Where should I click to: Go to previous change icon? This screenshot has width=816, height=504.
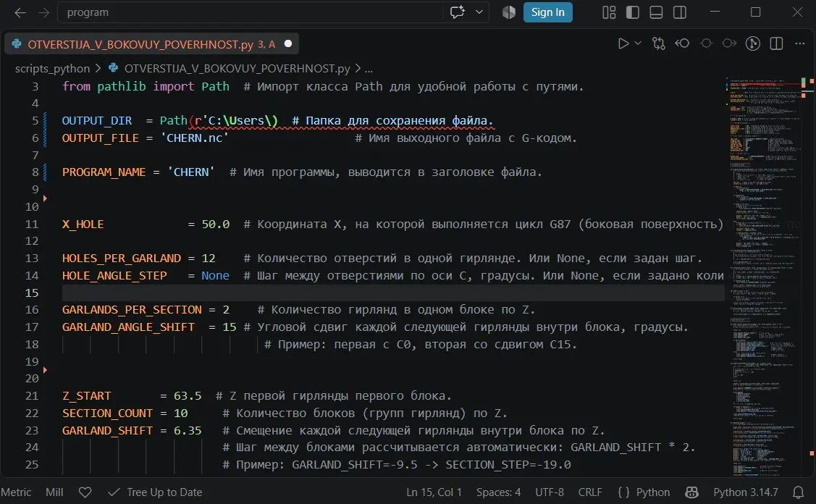pos(682,43)
